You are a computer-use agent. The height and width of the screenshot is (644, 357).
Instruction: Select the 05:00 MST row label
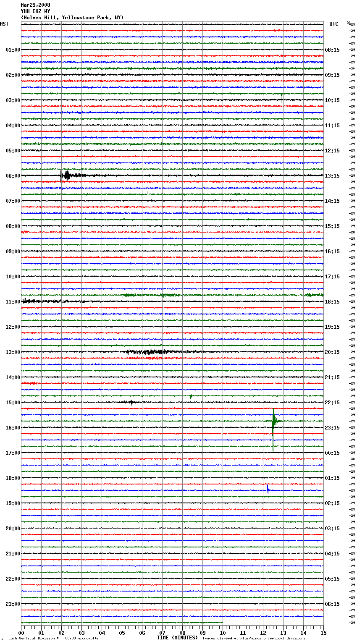click(13, 151)
